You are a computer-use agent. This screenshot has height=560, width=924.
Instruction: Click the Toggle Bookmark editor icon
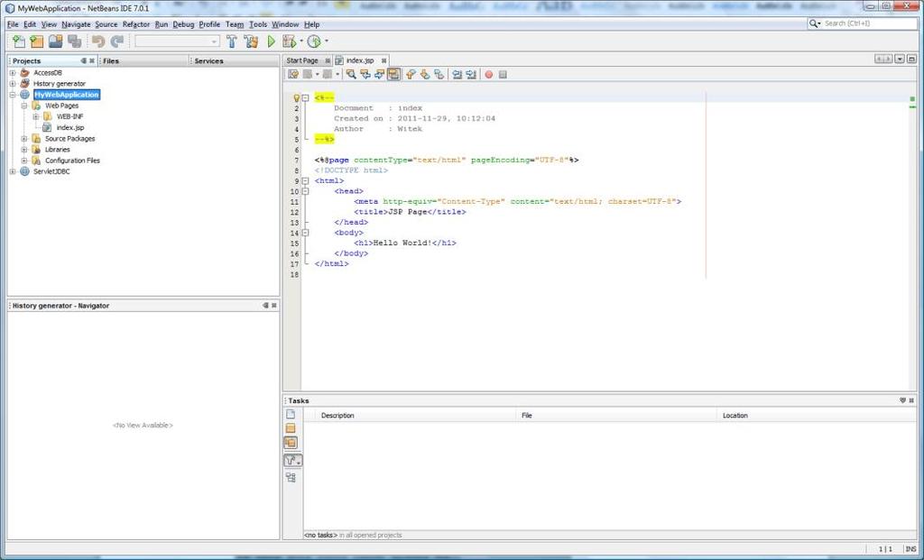point(439,74)
